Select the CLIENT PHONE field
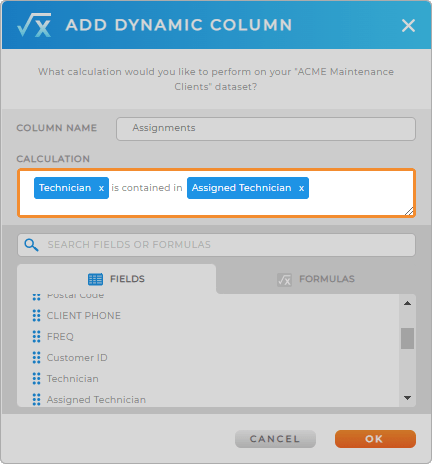432x464 pixels. [x=84, y=316]
